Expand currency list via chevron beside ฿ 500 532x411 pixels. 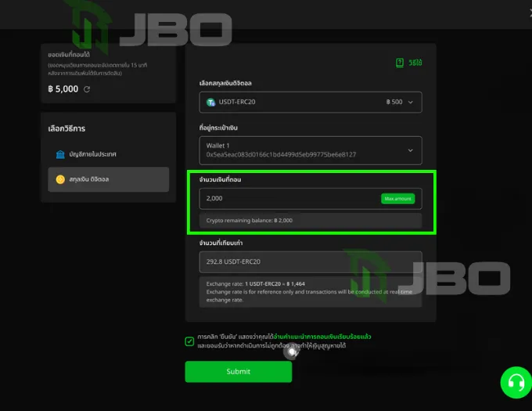coord(411,102)
